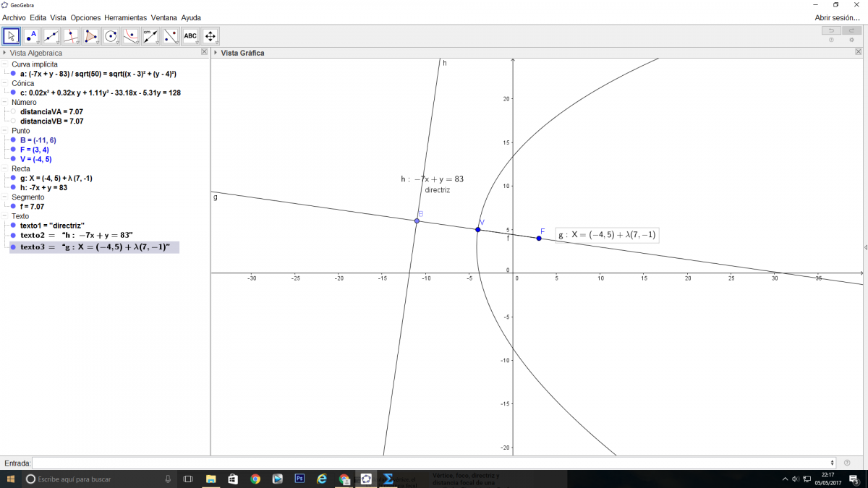Toggle visibility of distanciaVA

point(13,112)
